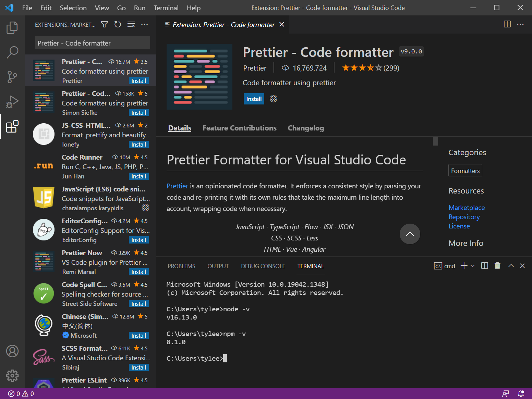Close the Prettier extension tab
Viewport: 532px width, 399px height.
click(282, 24)
